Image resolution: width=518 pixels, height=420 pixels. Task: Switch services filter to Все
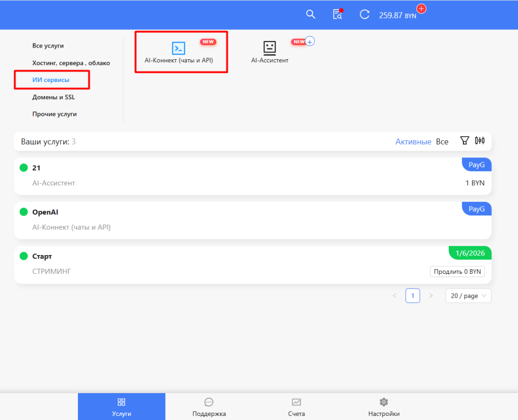442,142
